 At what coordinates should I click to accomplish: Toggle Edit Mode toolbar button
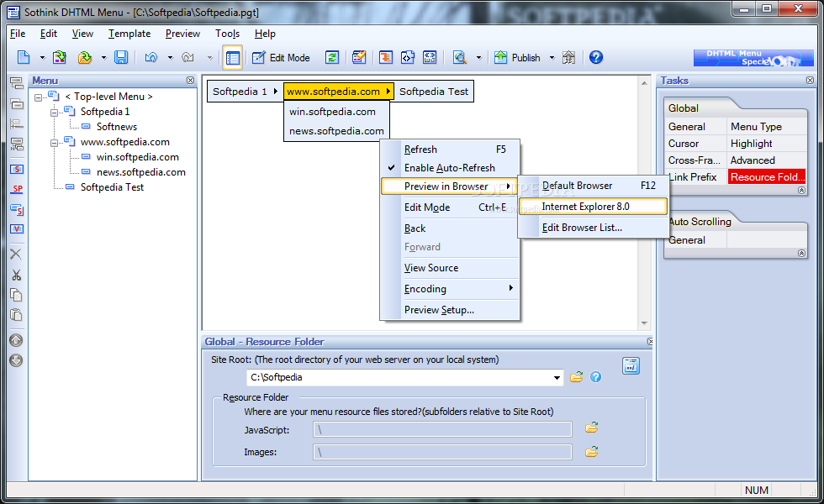click(281, 57)
